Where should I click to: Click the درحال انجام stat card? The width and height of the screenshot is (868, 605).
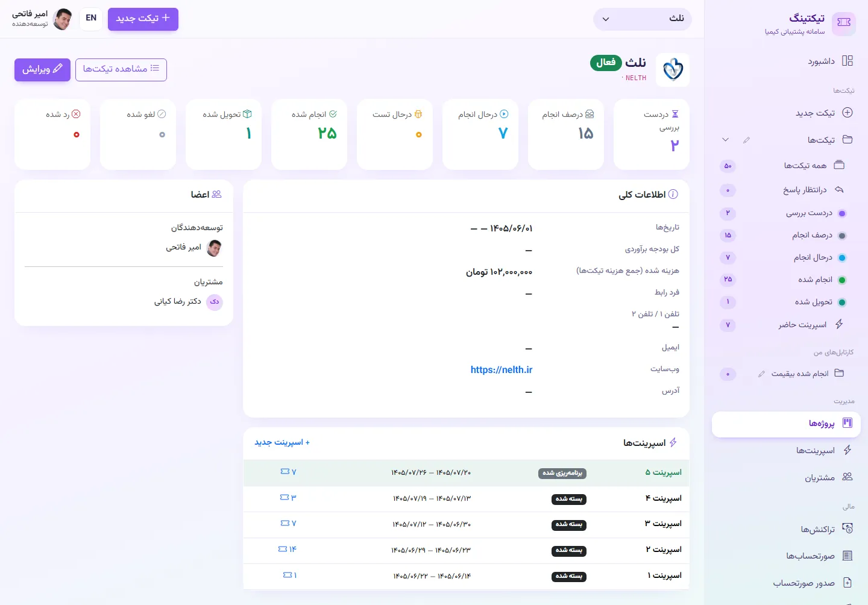pos(480,134)
